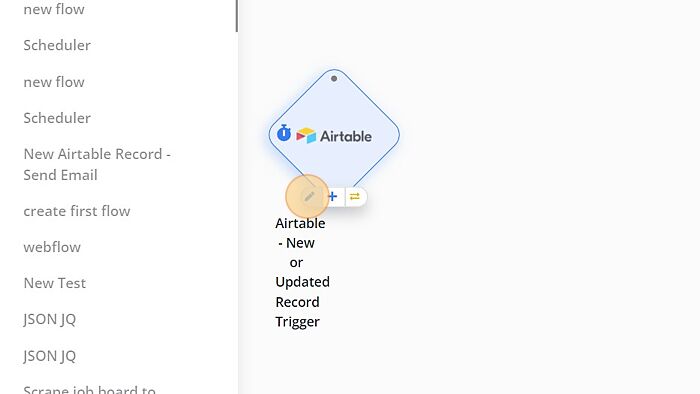Image resolution: width=700 pixels, height=394 pixels.
Task: Click the gray connector dot atop the node
Action: [x=334, y=79]
